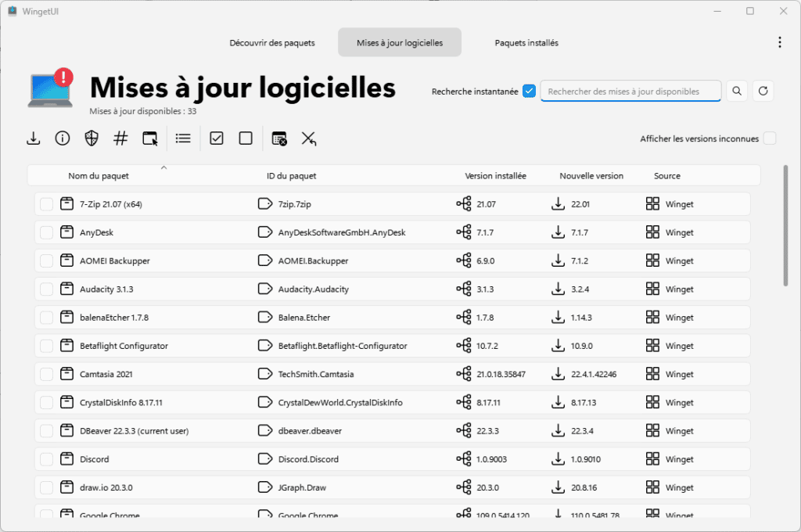The image size is (801, 532).
Task: Deselect all packages empty square icon
Action: 246,138
